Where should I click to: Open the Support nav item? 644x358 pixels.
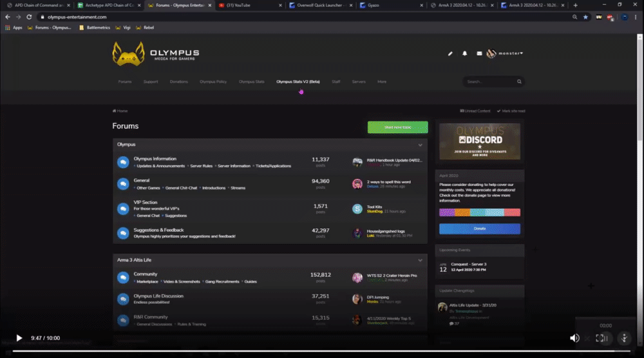(151, 82)
